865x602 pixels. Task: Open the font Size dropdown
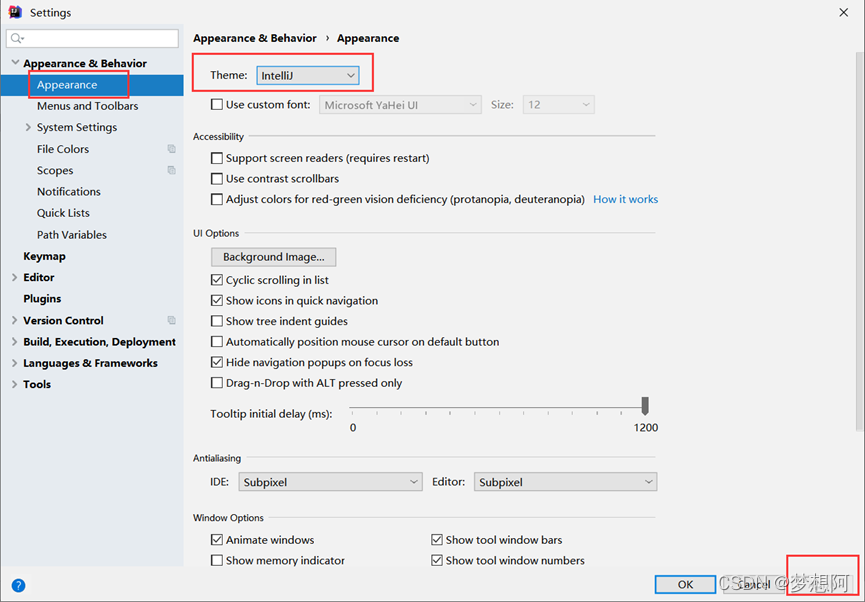point(558,105)
